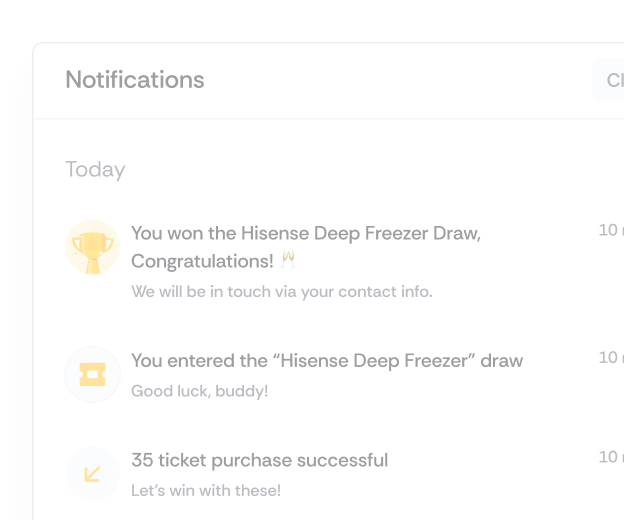Screen dimensions: 624x520
Task: Click the diagonal arrow purchase icon
Action: click(x=92, y=473)
